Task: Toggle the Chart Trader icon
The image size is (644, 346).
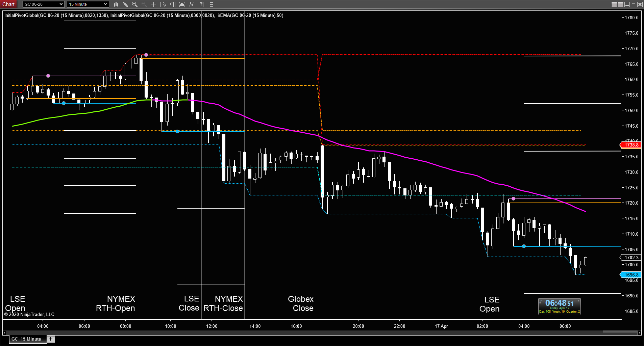Action: [173, 4]
